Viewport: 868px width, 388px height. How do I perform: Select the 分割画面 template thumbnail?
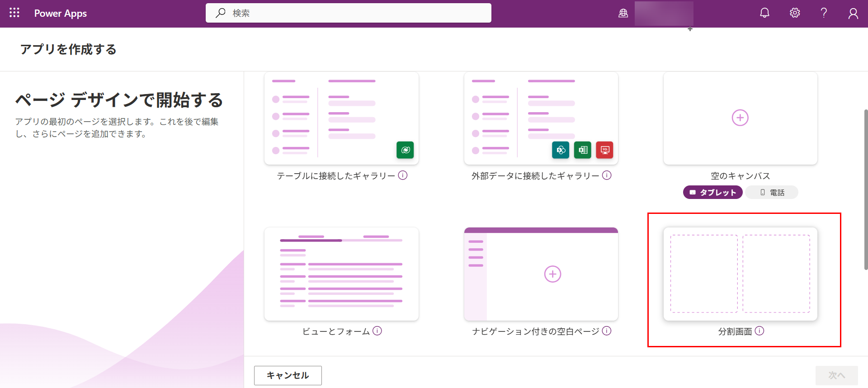pyautogui.click(x=740, y=274)
